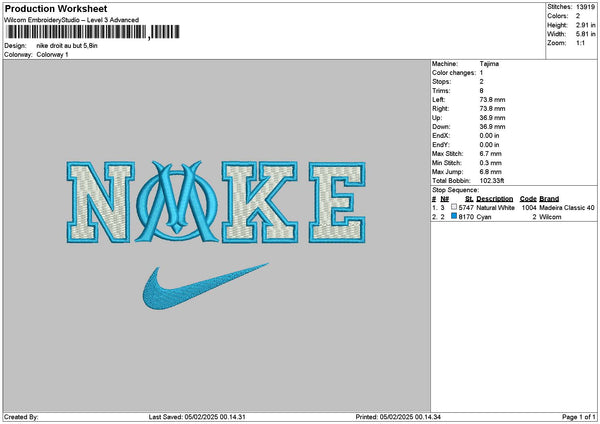Click the Description column header
The height and width of the screenshot is (424, 600).
pos(494,198)
